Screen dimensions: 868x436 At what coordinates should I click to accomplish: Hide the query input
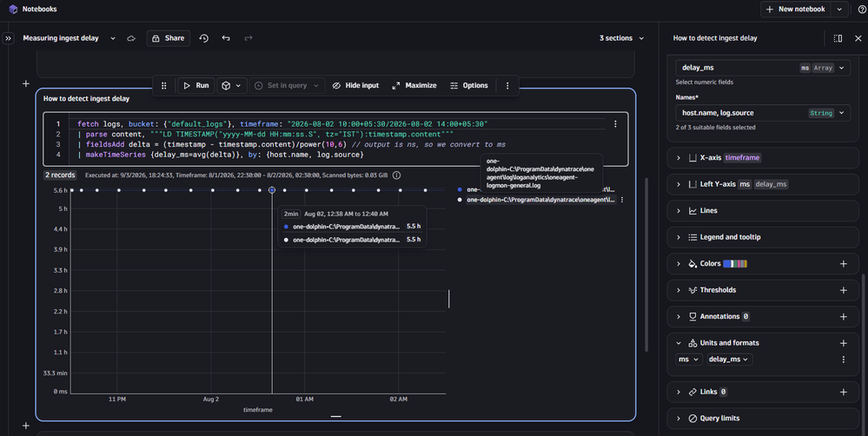[x=355, y=86]
